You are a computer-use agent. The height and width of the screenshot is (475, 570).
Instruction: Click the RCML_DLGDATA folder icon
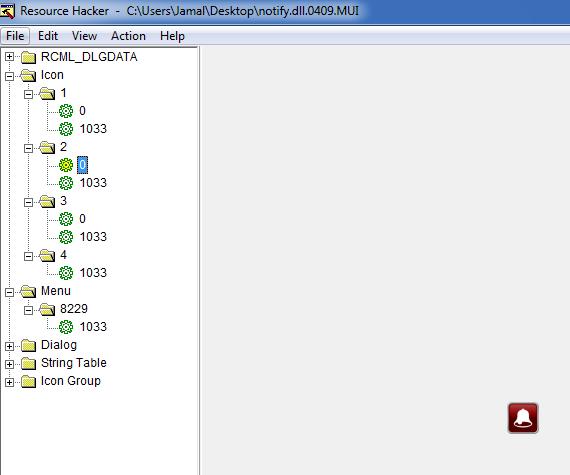coord(28,57)
